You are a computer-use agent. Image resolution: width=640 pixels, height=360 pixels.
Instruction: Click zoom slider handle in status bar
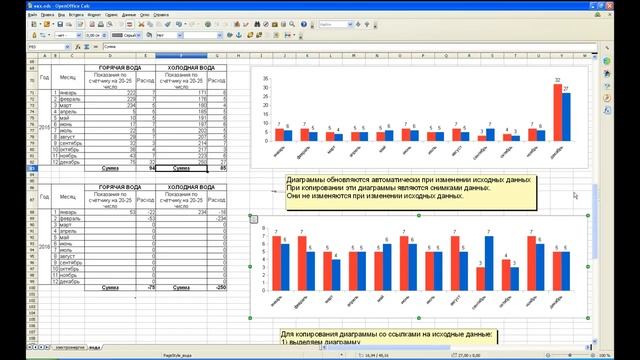pos(570,355)
